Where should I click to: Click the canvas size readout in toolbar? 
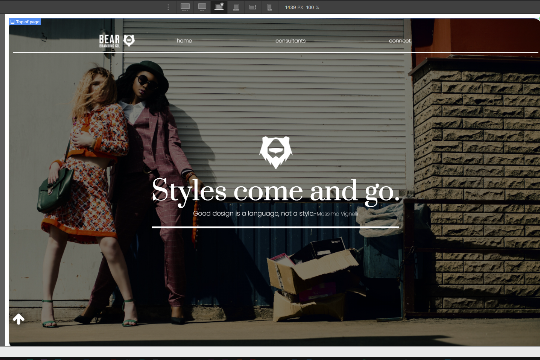coord(302,7)
